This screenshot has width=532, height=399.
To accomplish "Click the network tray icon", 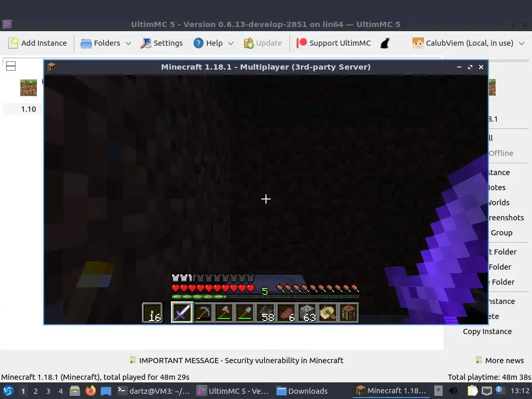I will tap(486, 391).
